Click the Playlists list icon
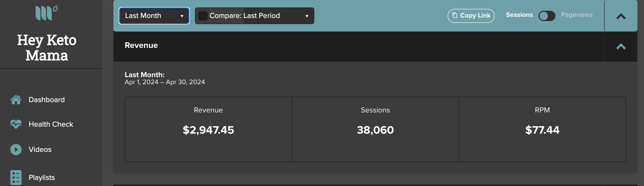644x186 pixels. [x=16, y=178]
